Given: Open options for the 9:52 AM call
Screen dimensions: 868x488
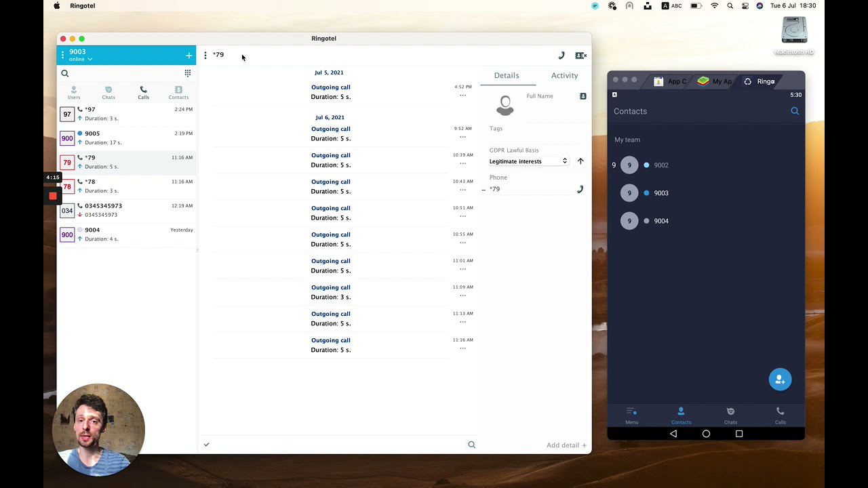Looking at the screenshot, I should click(462, 137).
